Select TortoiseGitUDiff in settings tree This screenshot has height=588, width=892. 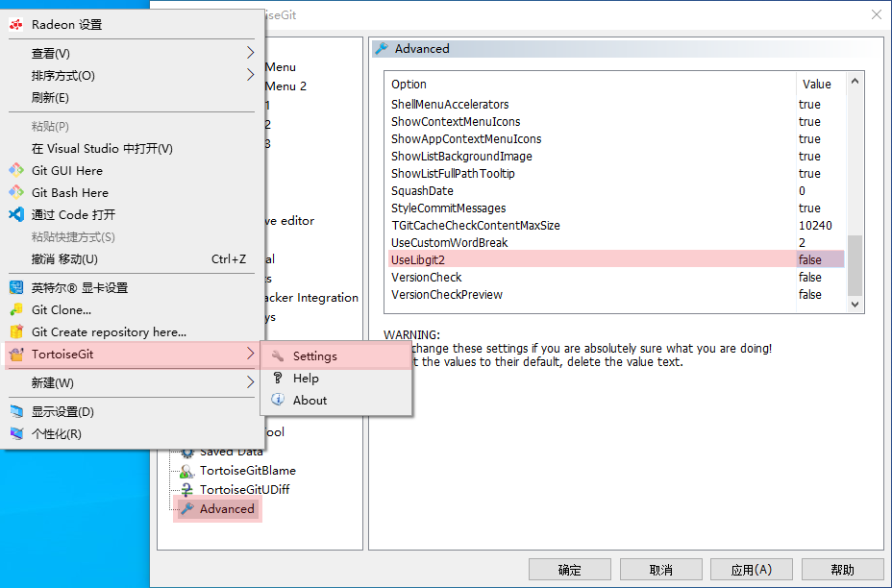pos(244,490)
